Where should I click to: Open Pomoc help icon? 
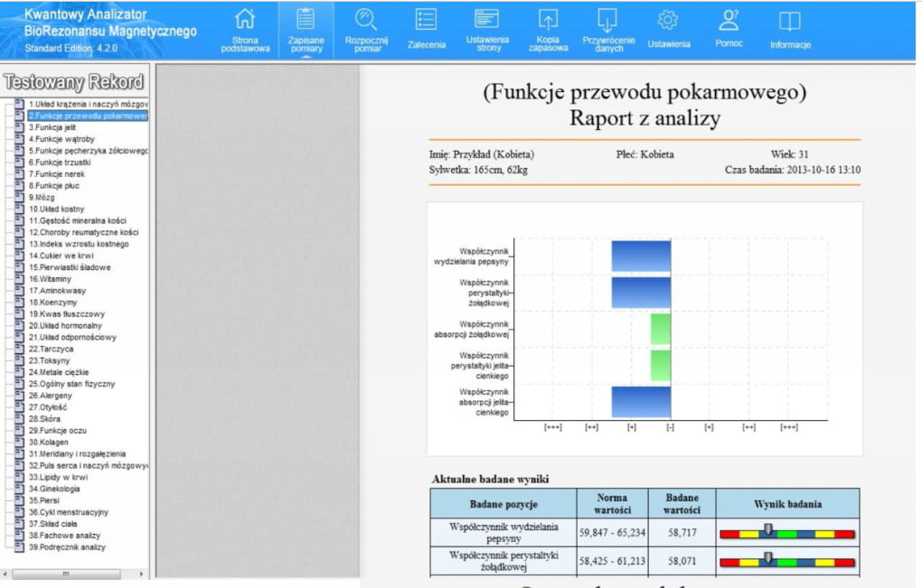pos(729,20)
